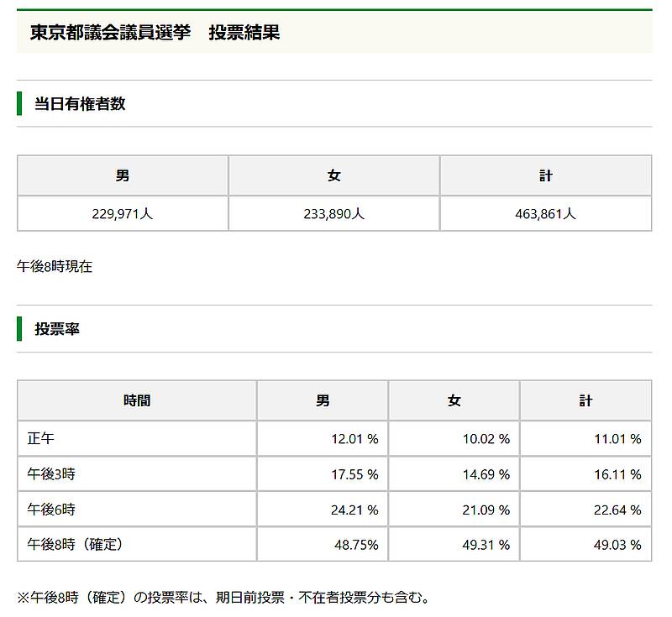Click the 男 header in voters table
Viewport: 672px width, 617px height.
[x=123, y=175]
